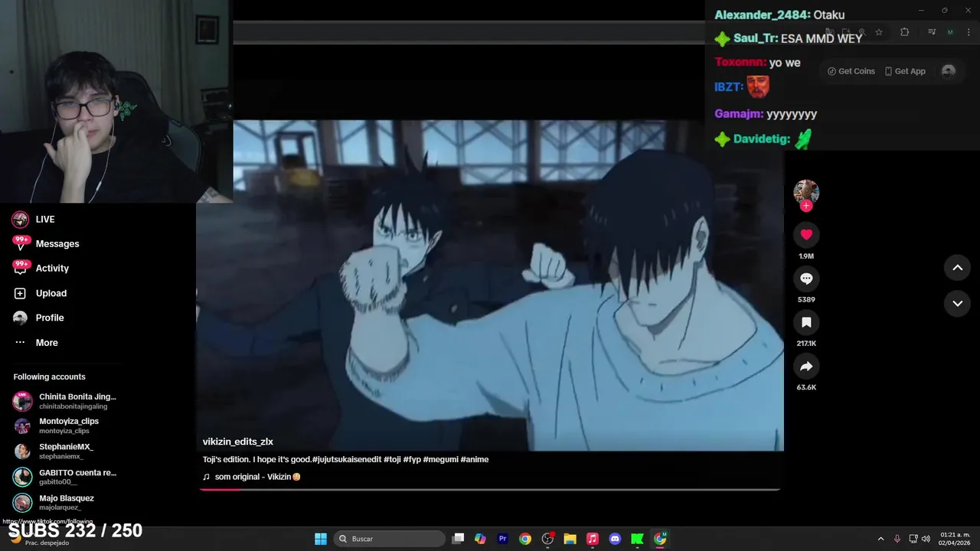This screenshot has height=551, width=980.
Task: Click Chrome zoom magnifier icon
Action: [861, 32]
